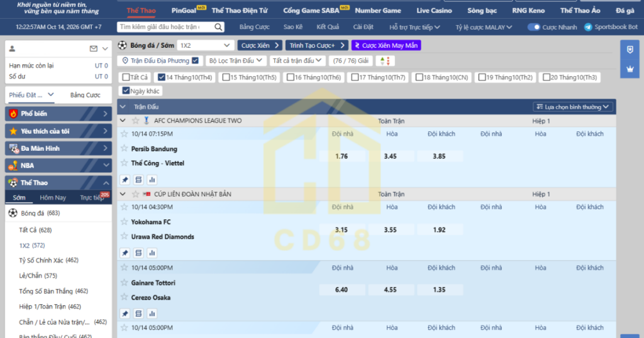
Task: Open Hỗ trợ Trực tiếp dropdown
Action: (x=414, y=27)
